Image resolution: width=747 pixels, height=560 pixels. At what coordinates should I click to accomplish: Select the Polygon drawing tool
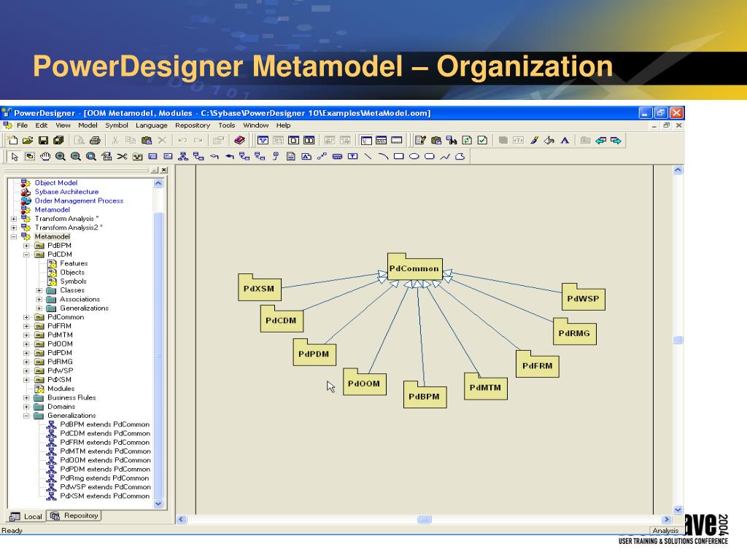(460, 156)
